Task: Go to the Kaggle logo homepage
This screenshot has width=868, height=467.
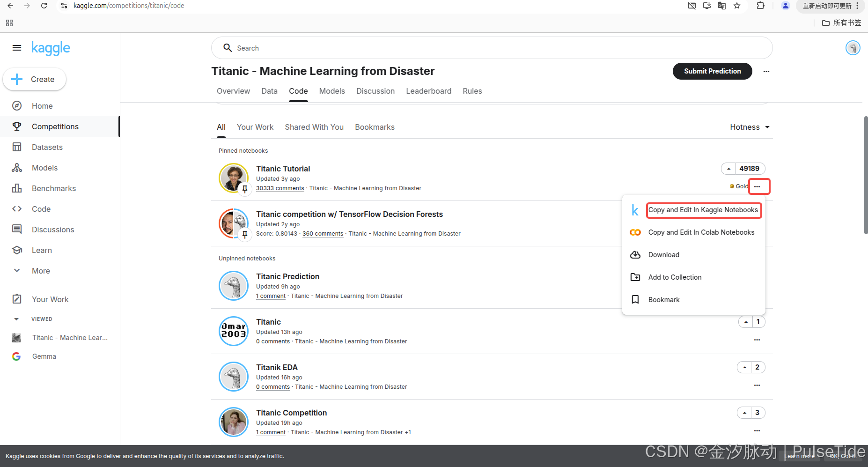Action: tap(51, 48)
